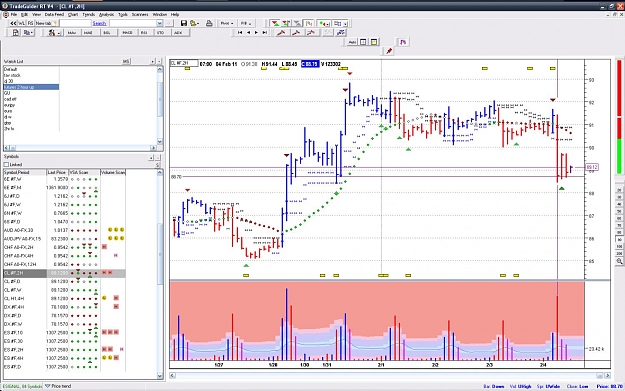625x391 pixels.
Task: Click the first red trend line tool
Action: (281, 33)
